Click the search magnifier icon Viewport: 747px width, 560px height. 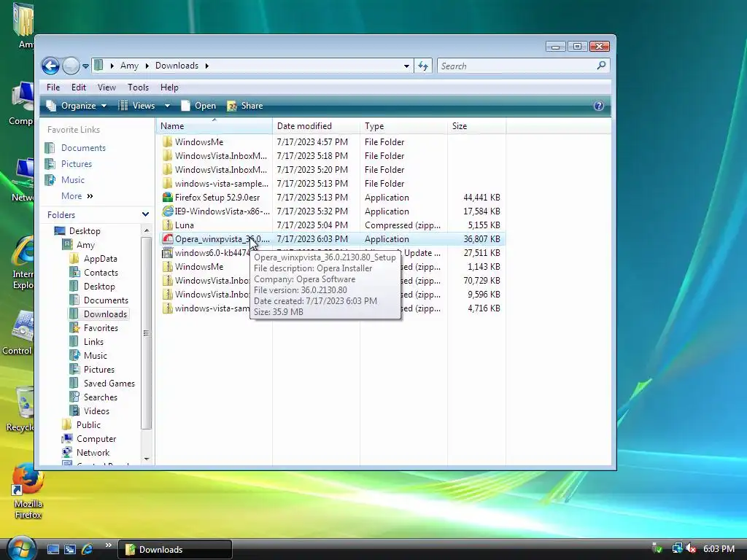tap(601, 65)
